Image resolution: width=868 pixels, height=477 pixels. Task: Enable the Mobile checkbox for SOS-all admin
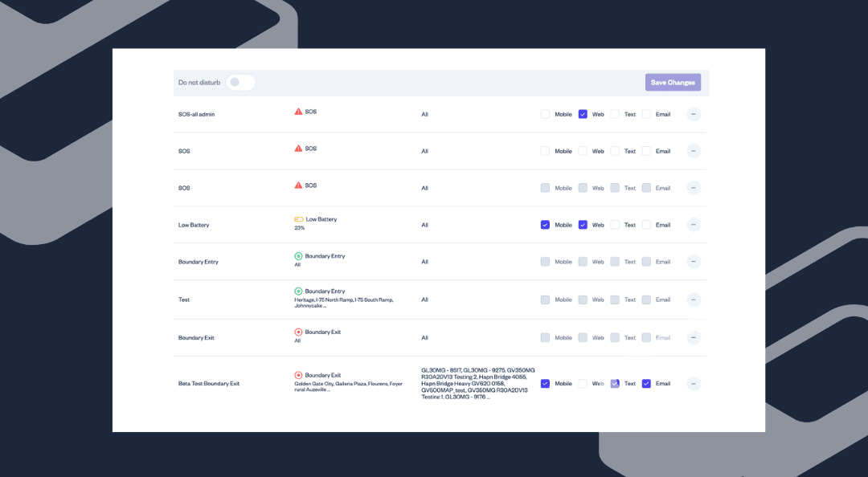tap(545, 114)
